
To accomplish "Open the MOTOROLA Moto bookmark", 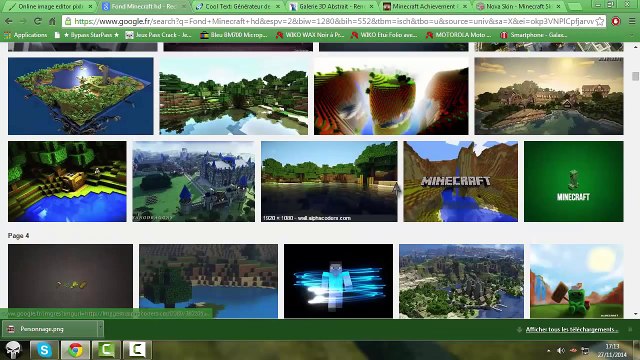I will coord(458,35).
